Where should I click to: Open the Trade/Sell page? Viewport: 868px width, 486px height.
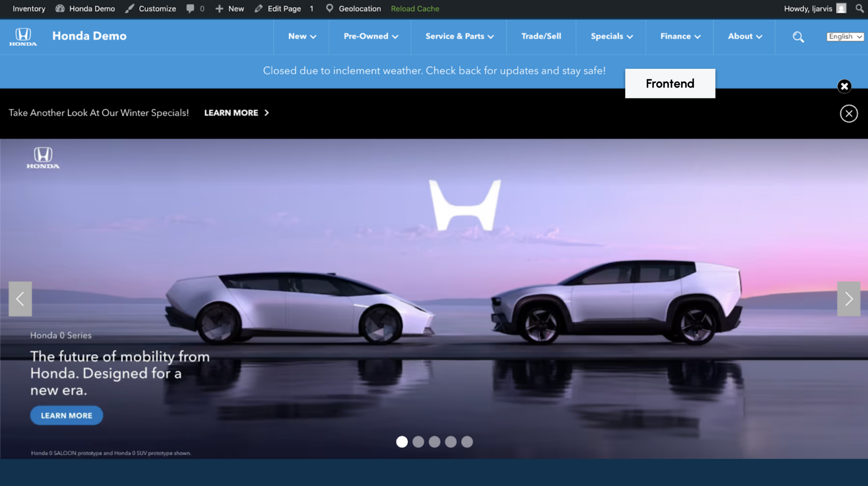click(541, 36)
